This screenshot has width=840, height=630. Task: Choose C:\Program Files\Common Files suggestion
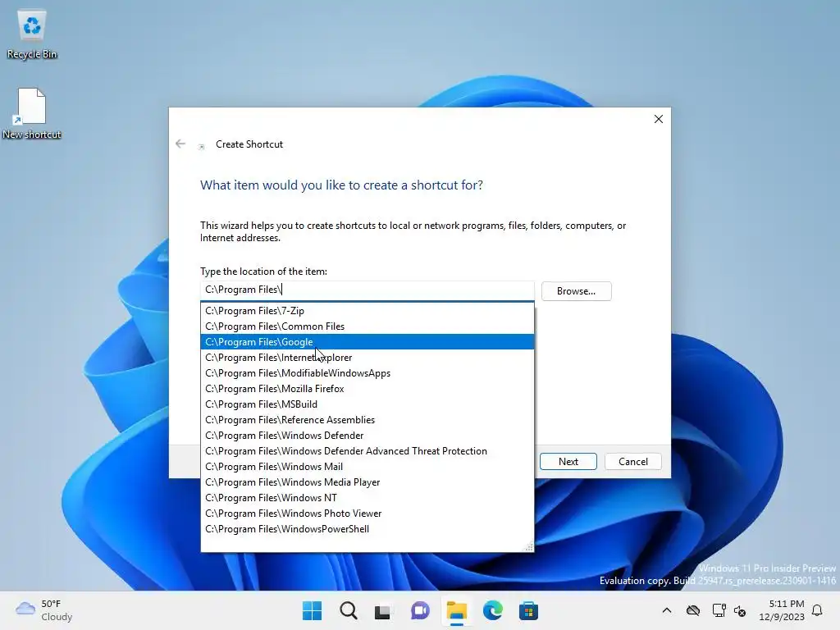367,326
